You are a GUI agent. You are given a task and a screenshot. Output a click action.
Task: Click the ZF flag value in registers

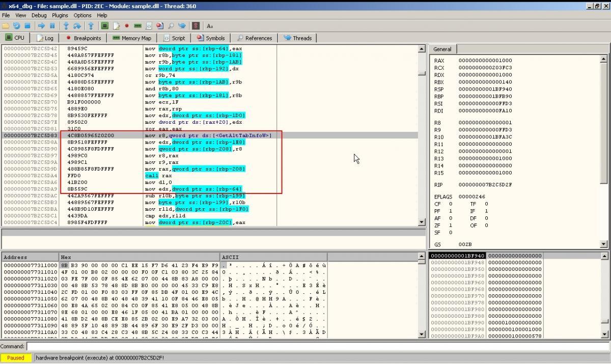(x=450, y=225)
